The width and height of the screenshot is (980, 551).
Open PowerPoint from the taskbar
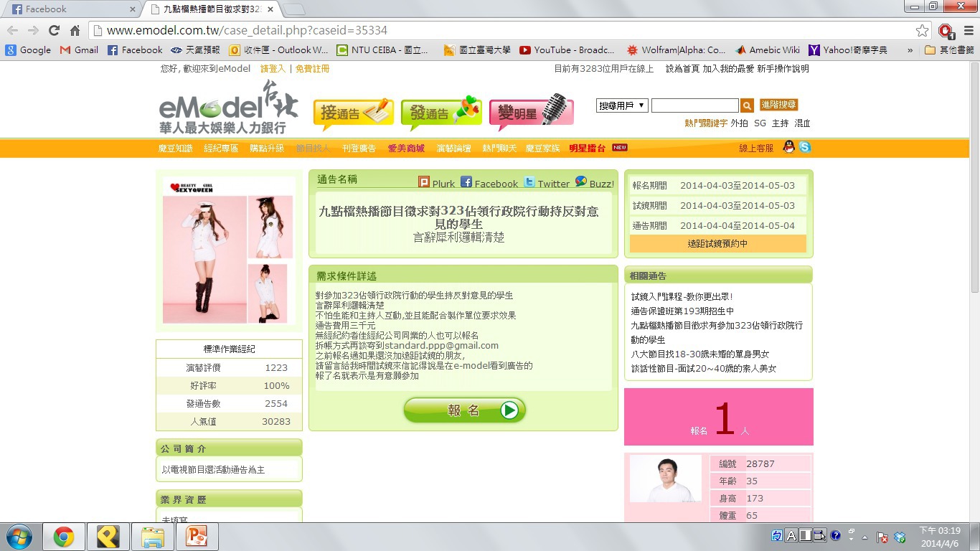point(196,537)
